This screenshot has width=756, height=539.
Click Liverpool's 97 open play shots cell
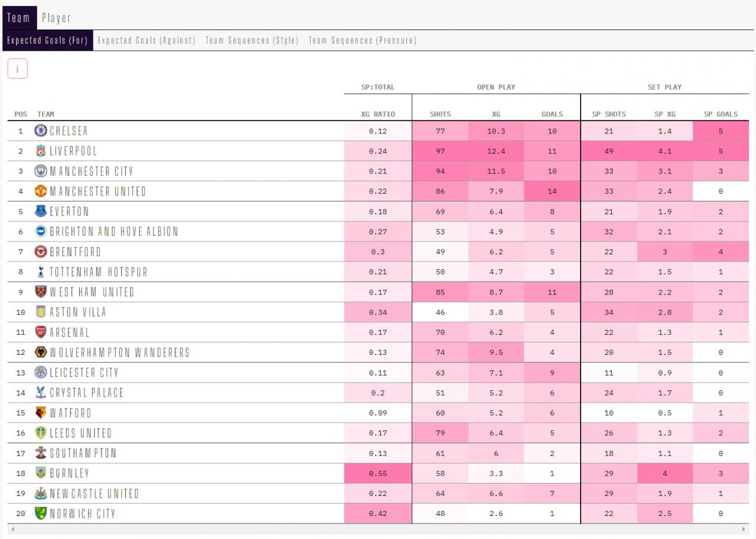[440, 151]
